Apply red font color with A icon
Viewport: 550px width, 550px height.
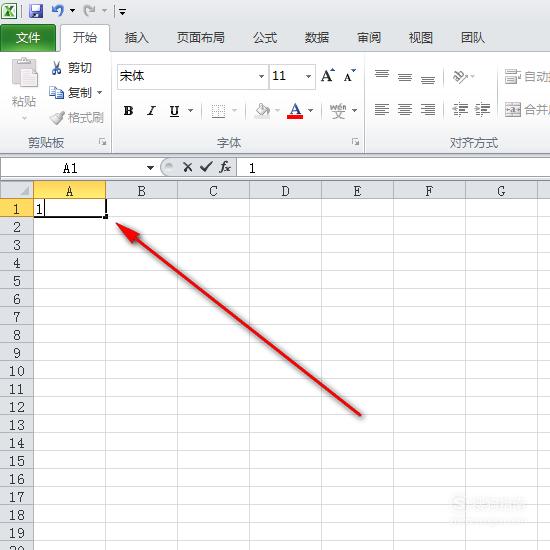tap(295, 111)
